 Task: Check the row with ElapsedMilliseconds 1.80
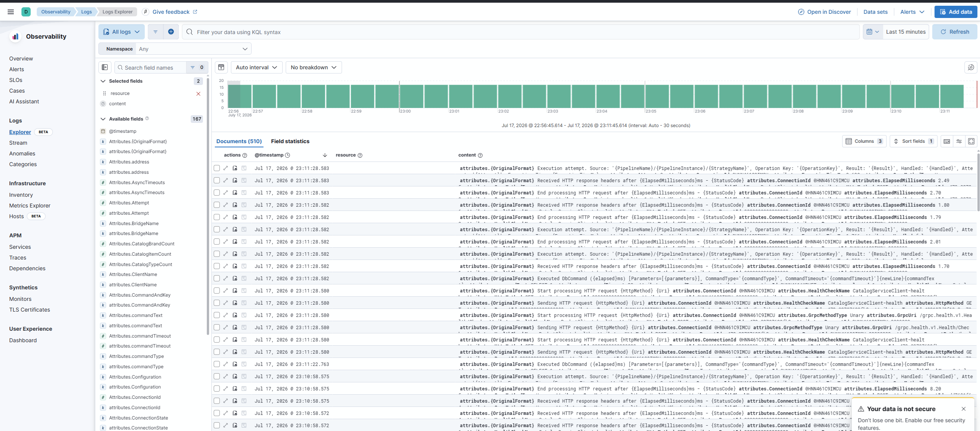217,205
